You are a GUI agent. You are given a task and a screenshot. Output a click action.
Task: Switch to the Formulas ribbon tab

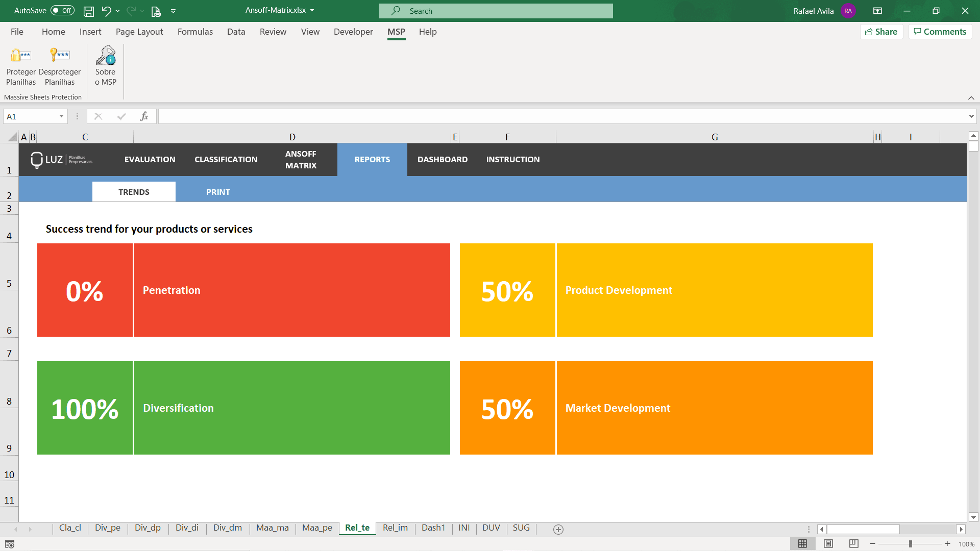[195, 32]
